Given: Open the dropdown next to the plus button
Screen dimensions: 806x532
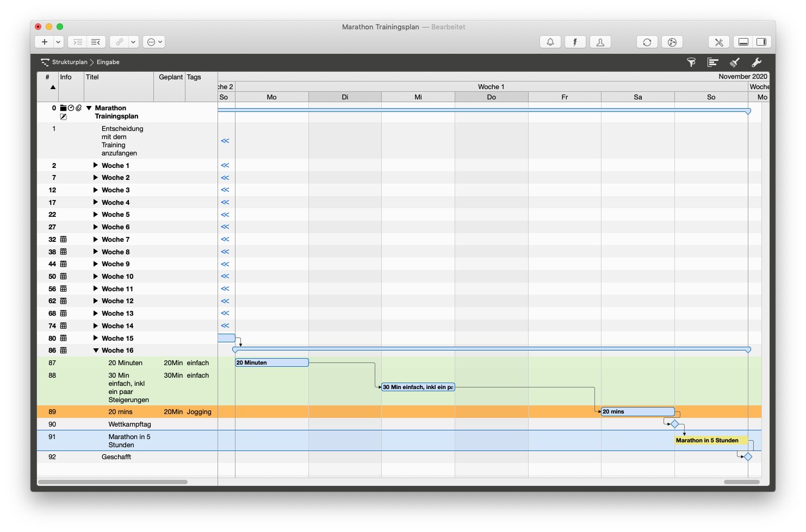Looking at the screenshot, I should click(58, 42).
